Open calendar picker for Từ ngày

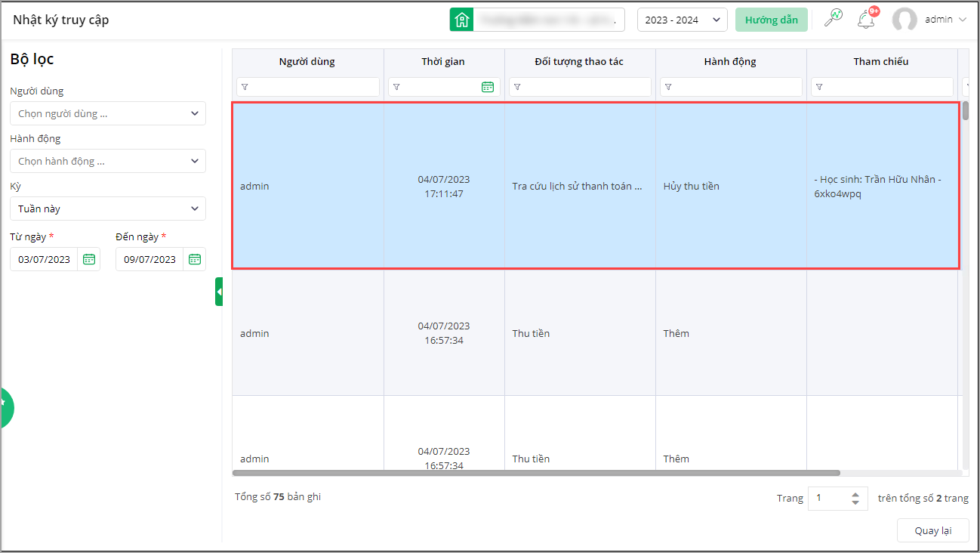[89, 259]
